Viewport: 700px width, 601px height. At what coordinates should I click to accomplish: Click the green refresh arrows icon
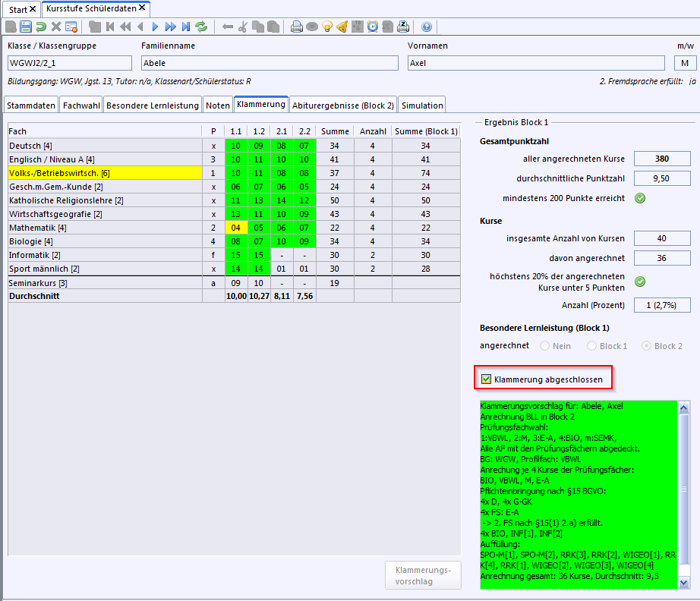201,27
